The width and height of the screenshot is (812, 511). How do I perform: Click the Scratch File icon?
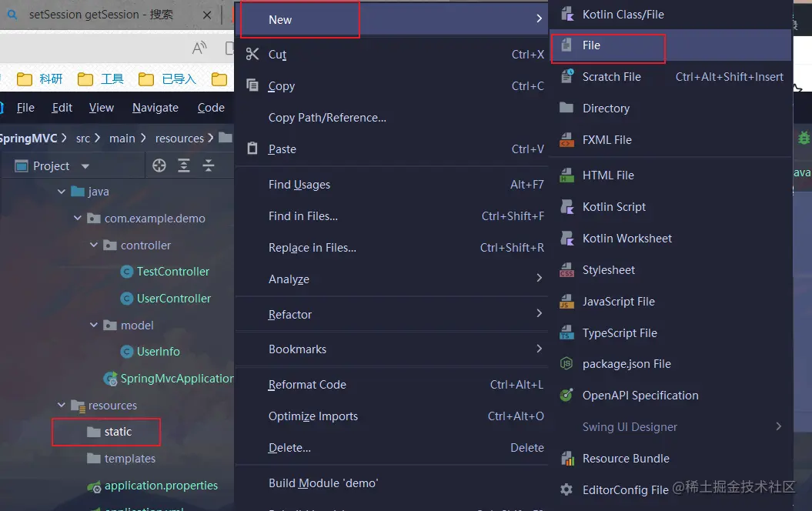point(567,77)
